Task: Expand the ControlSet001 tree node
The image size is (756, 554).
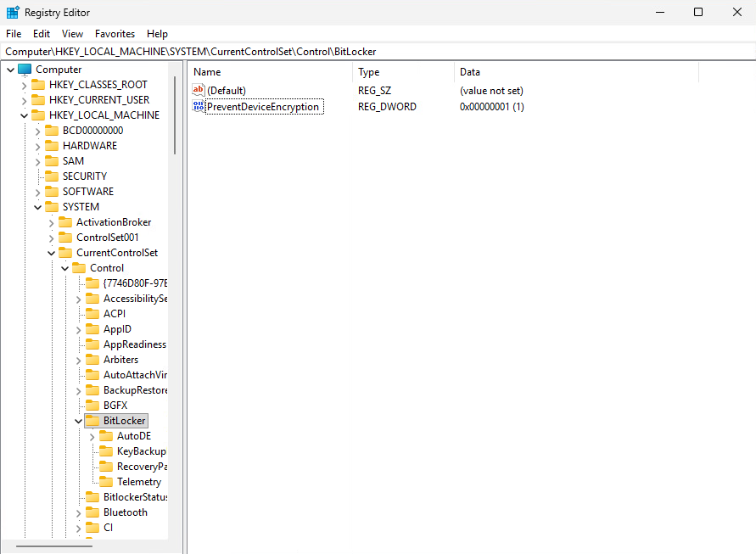Action: pyautogui.click(x=51, y=238)
